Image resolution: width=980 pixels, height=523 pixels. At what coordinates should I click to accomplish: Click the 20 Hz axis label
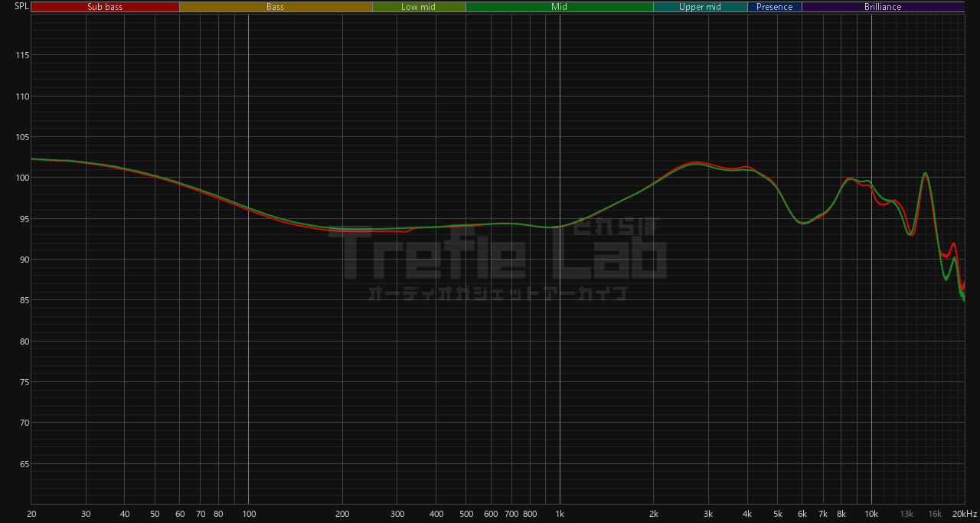click(31, 514)
